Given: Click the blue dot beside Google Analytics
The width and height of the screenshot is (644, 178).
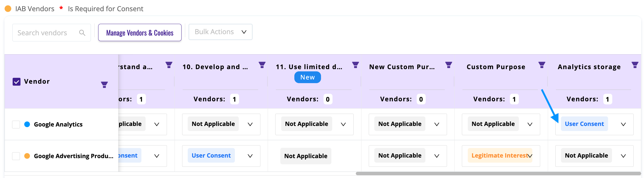Looking at the screenshot, I should (x=27, y=124).
